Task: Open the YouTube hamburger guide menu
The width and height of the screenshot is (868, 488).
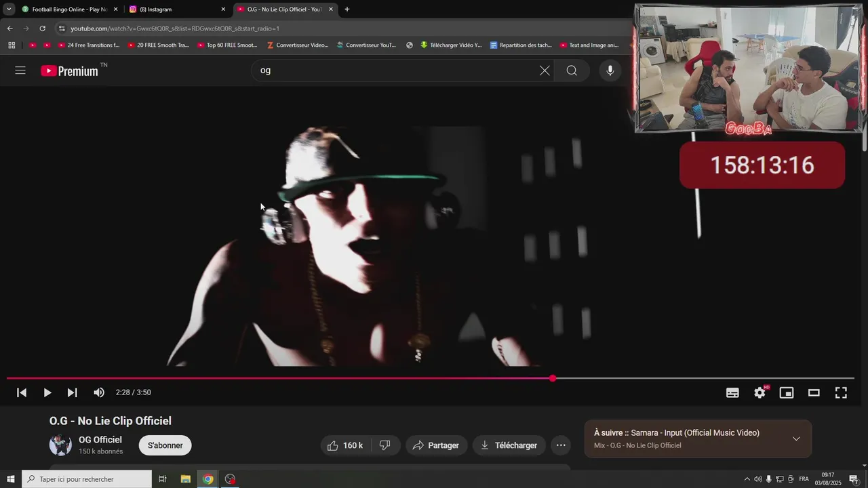Action: 20,70
